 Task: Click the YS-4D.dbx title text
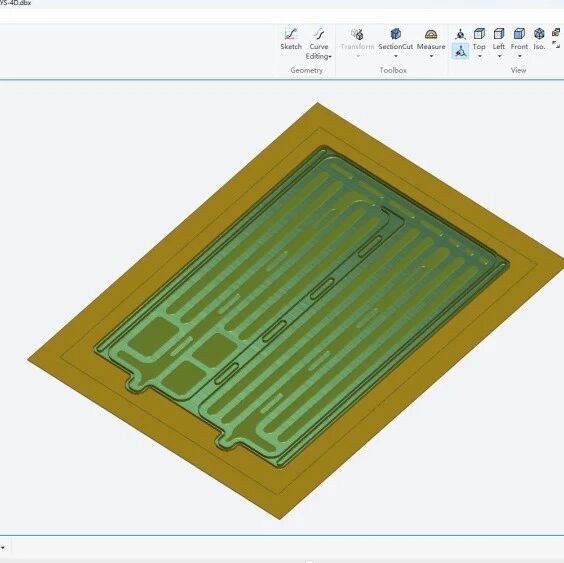point(15,3)
